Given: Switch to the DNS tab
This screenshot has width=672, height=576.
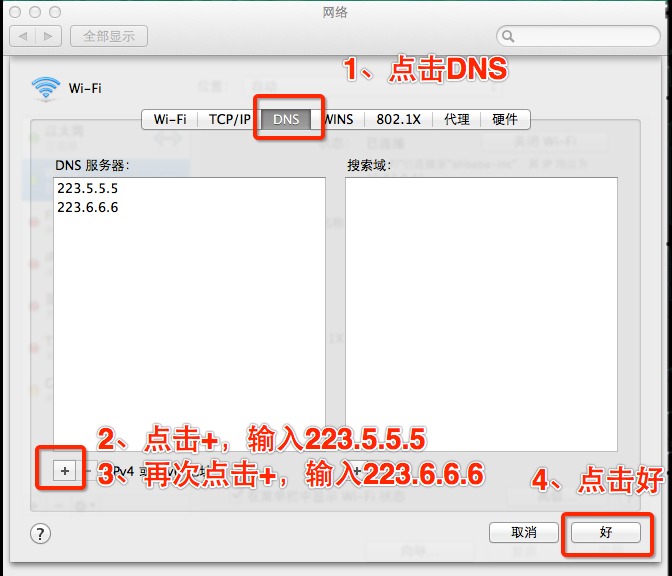Looking at the screenshot, I should coord(286,119).
